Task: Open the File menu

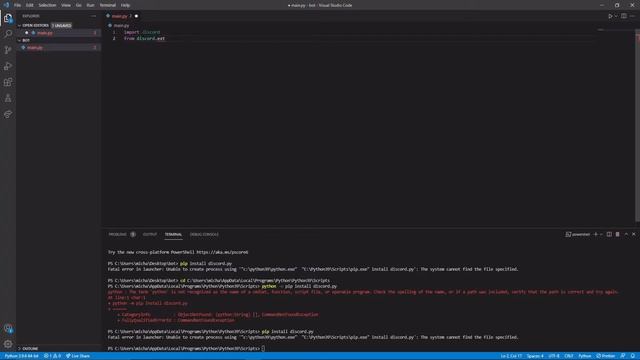Action: pyautogui.click(x=18, y=5)
